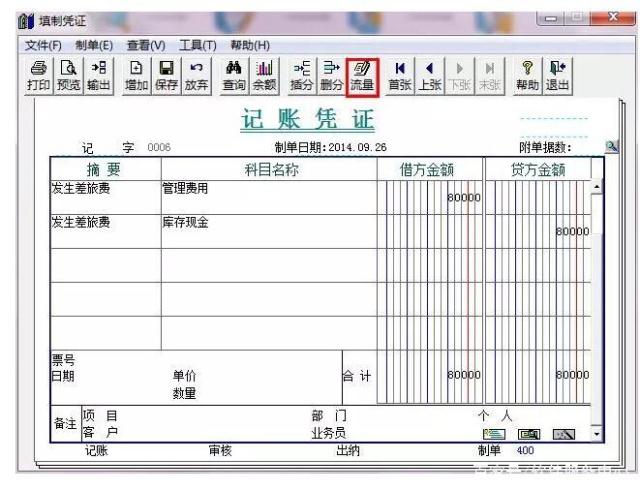The width and height of the screenshot is (640, 490).
Task: Minimize the 填制凭证 window
Action: 551,18
